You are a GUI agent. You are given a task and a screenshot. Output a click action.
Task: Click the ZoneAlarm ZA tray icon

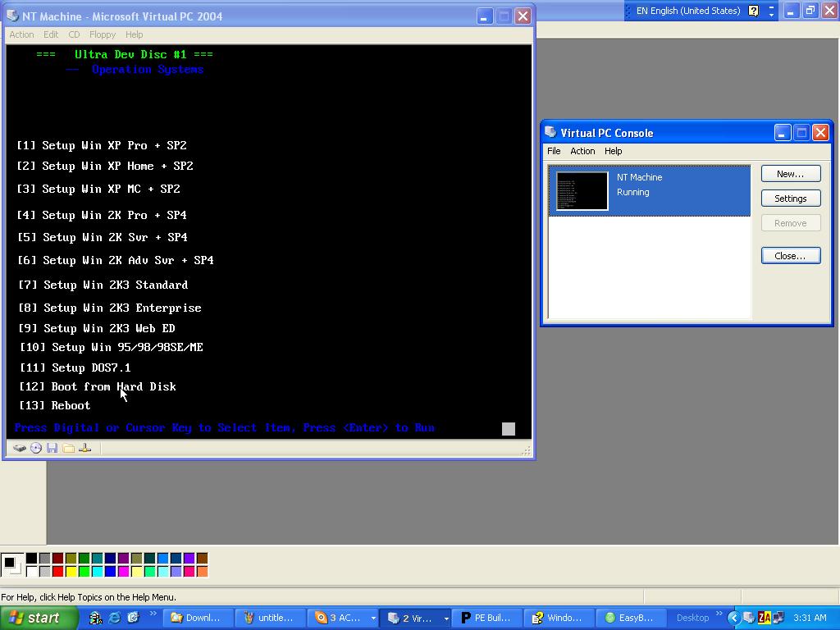tap(764, 618)
